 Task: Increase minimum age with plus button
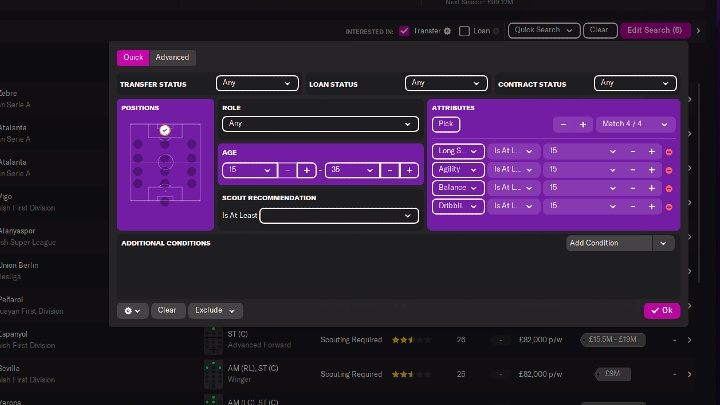coord(306,171)
